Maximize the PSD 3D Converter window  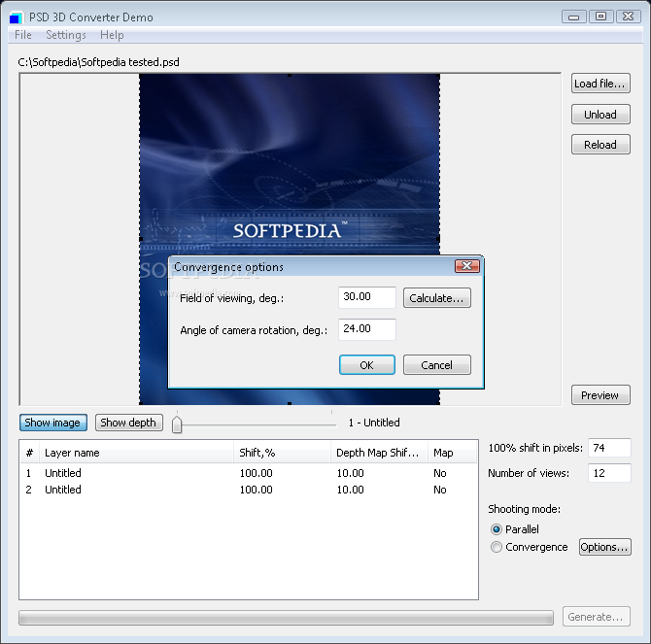[x=600, y=17]
